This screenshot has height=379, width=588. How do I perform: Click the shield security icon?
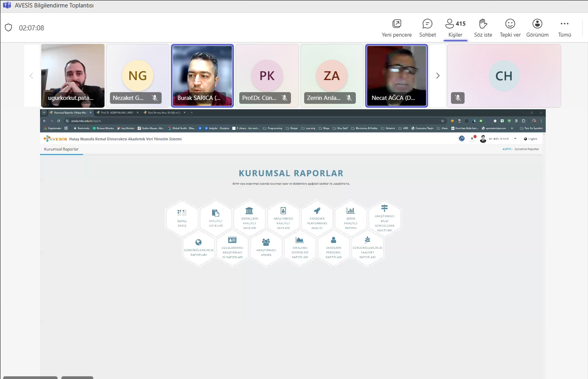8,28
